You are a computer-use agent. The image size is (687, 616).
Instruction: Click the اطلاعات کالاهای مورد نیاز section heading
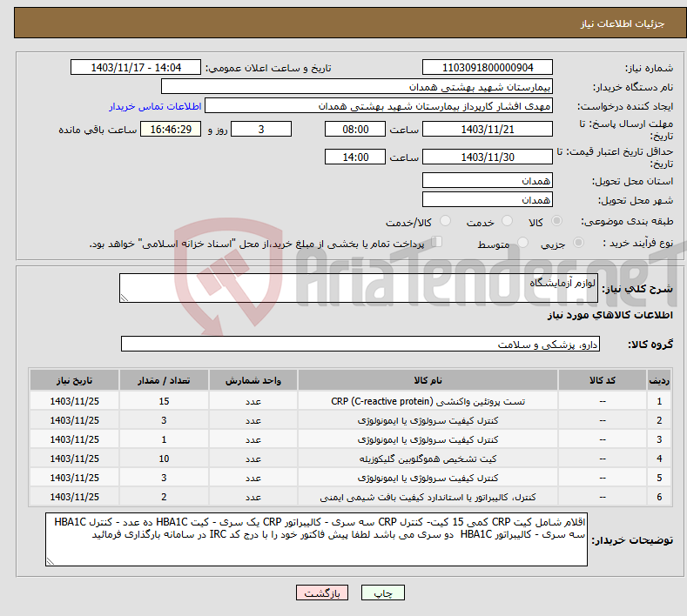coord(610,315)
